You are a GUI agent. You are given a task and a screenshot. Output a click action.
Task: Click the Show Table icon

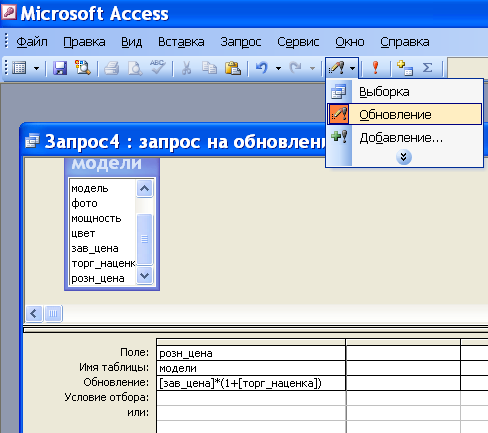click(x=405, y=68)
